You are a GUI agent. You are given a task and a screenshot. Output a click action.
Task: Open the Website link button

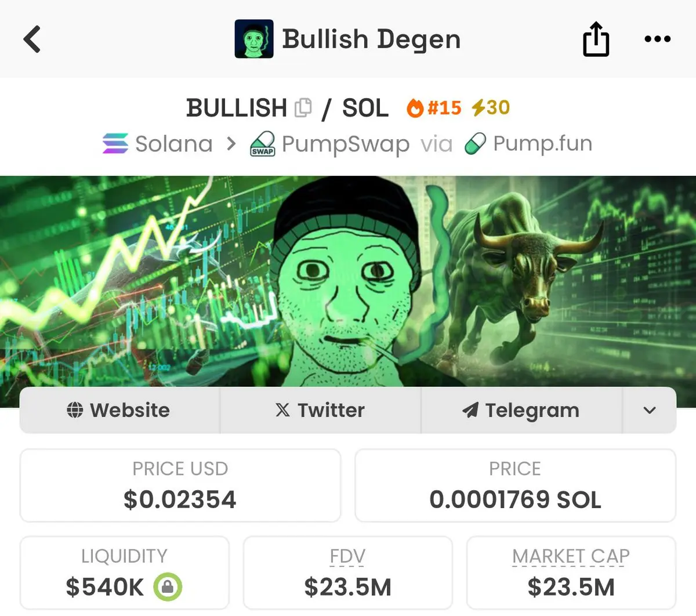click(119, 410)
